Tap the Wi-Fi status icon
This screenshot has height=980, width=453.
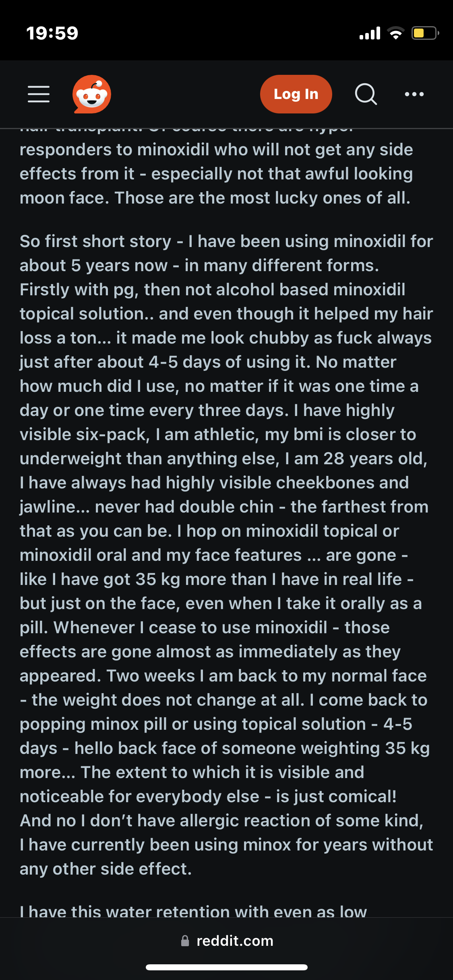[x=396, y=33]
